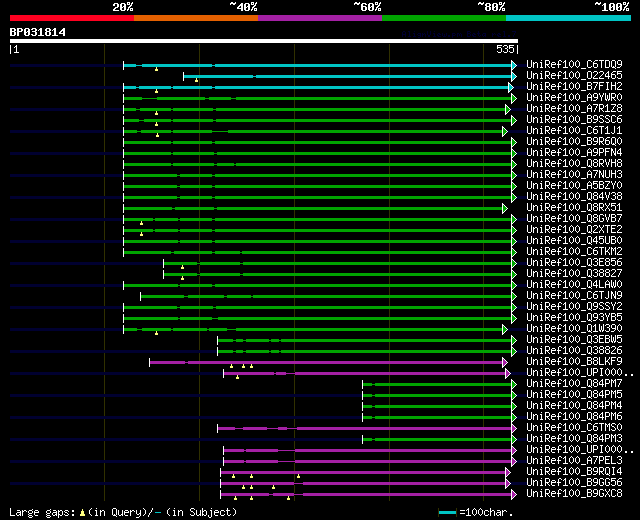640x520 pixels.
Task: Click the green ~80% identity legend segment
Action: (x=444, y=18)
